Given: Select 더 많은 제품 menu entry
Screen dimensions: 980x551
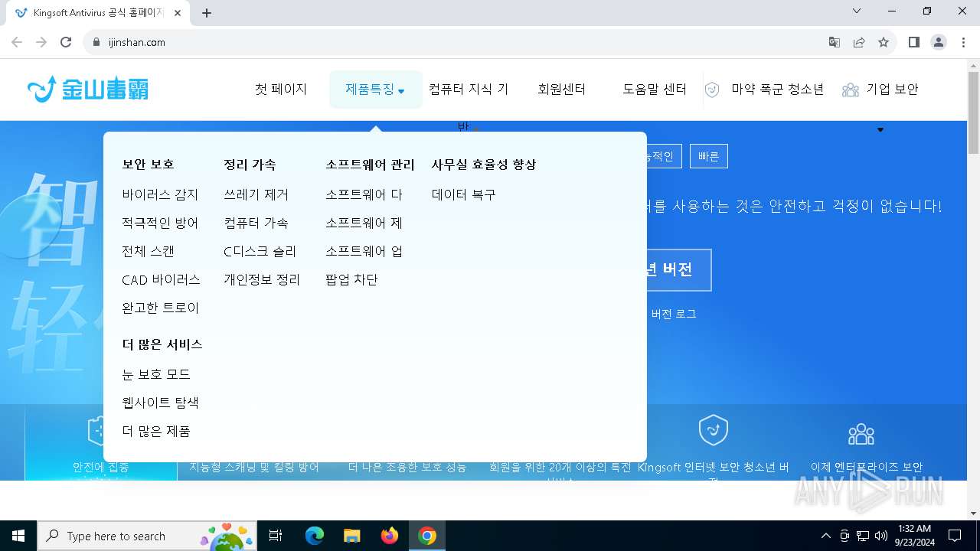Looking at the screenshot, I should pos(156,431).
